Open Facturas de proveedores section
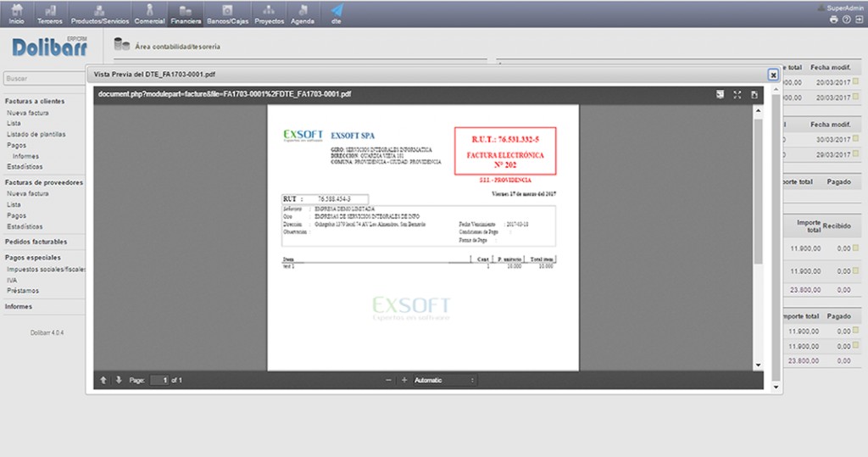 44,182
